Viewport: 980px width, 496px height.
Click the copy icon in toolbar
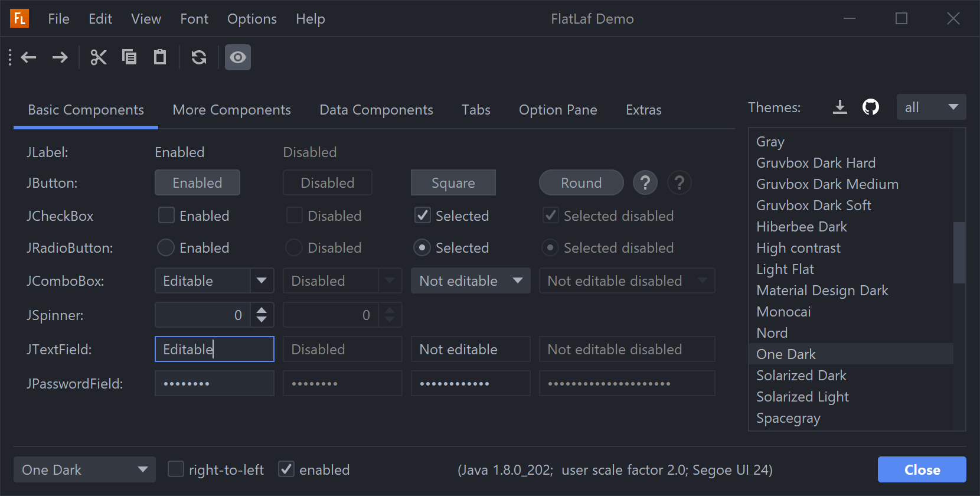[129, 57]
